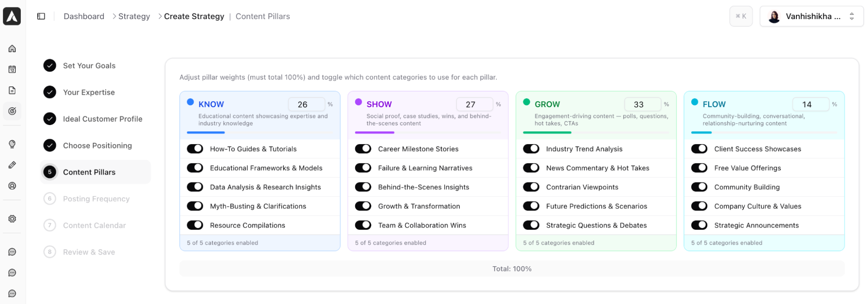Screen dimensions: 868x304
Task: Open the settings gear icon
Action: [x=12, y=219]
